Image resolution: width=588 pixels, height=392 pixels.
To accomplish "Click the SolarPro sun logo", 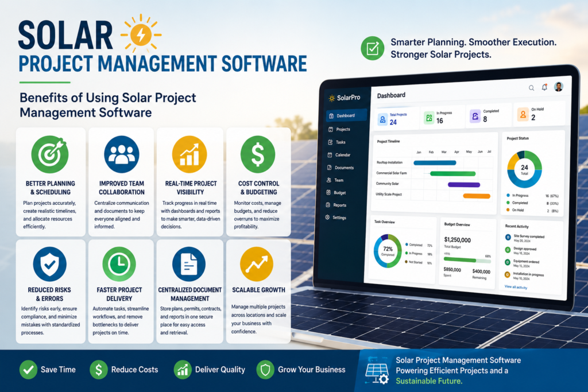I will pos(332,98).
